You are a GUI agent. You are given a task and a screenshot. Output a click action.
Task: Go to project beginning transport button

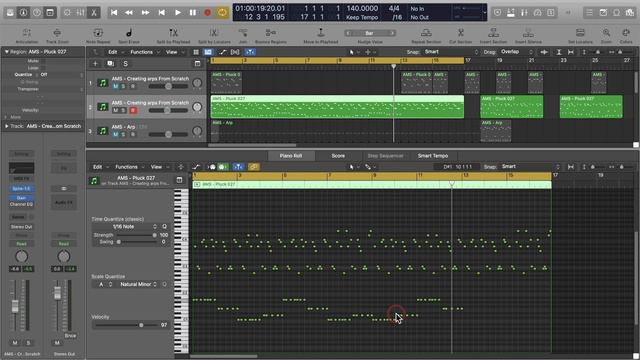[x=114, y=13]
